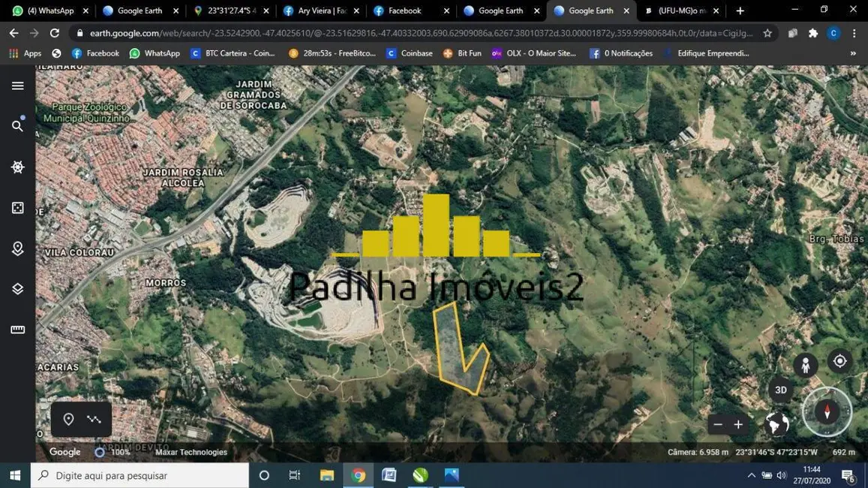Select the measure distance ruler tool
The width and height of the screenshot is (868, 488).
18,329
